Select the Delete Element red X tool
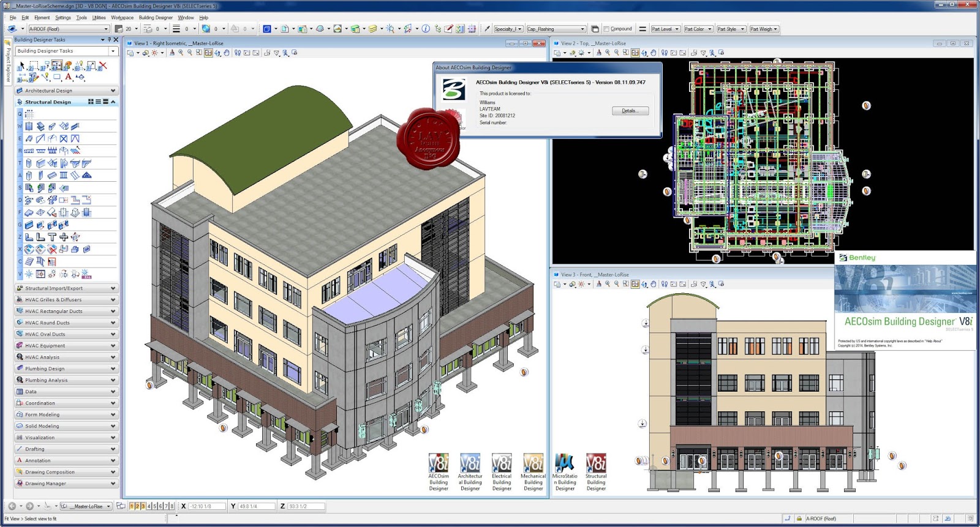 [x=103, y=65]
